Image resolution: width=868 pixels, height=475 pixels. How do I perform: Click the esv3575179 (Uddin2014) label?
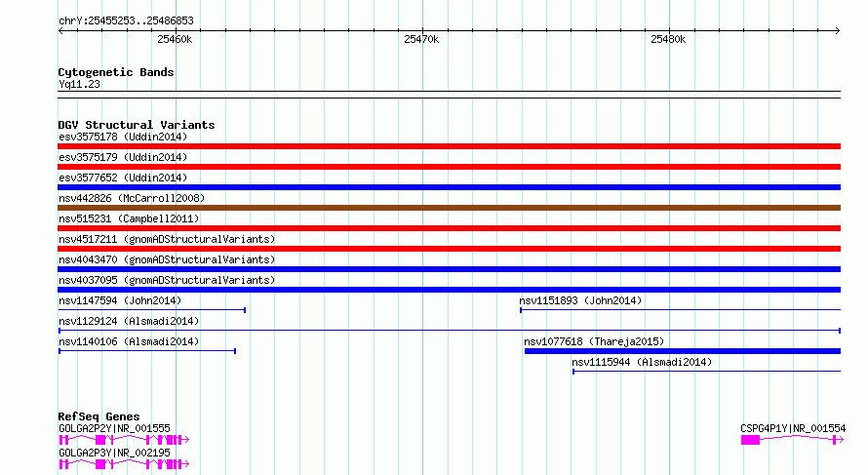click(x=123, y=157)
